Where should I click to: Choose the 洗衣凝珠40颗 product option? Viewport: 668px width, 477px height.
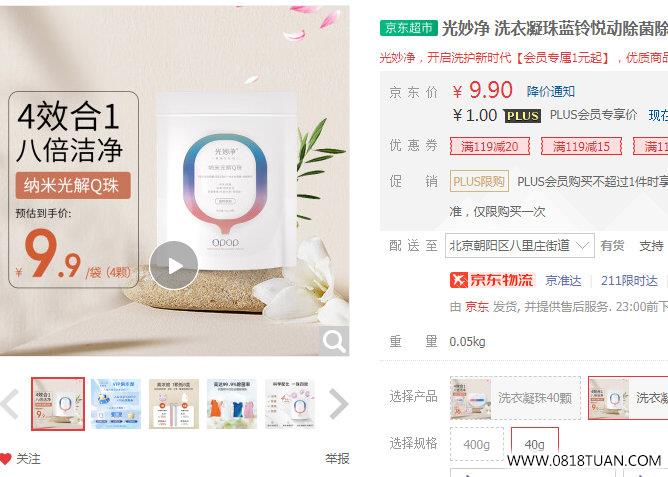tap(515, 398)
